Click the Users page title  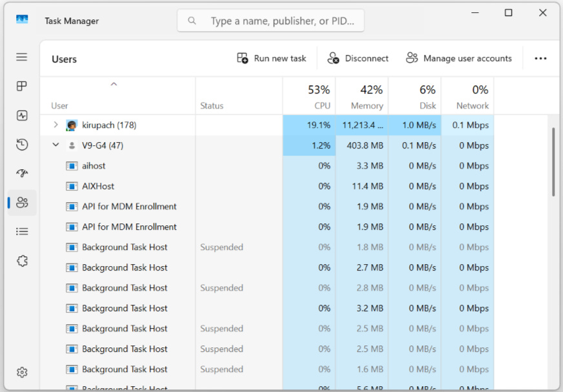click(x=65, y=59)
